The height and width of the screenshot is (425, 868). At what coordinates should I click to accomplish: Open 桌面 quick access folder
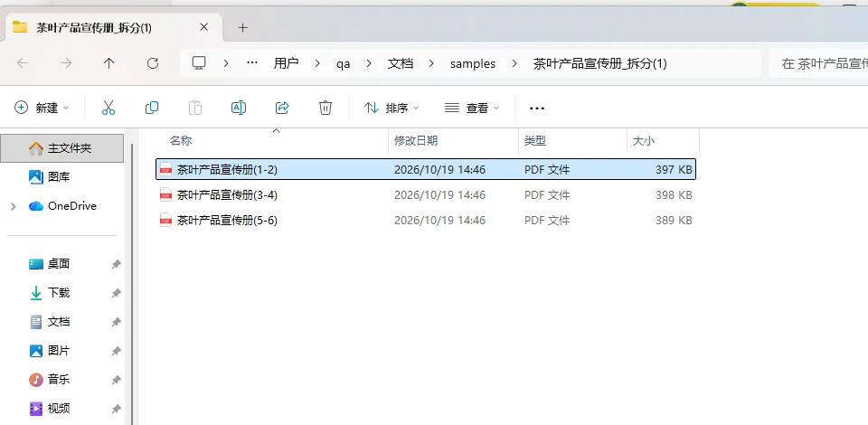pos(58,264)
